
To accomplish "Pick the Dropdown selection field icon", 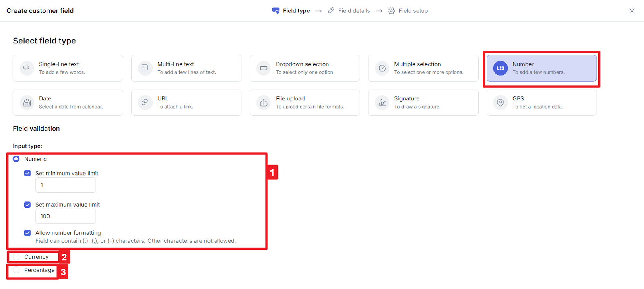I will [x=264, y=68].
